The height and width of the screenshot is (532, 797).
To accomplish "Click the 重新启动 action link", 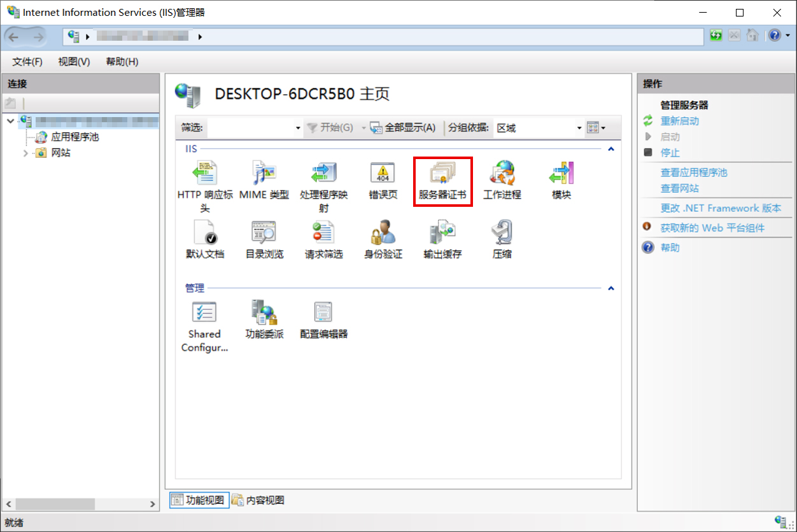I will [x=679, y=121].
